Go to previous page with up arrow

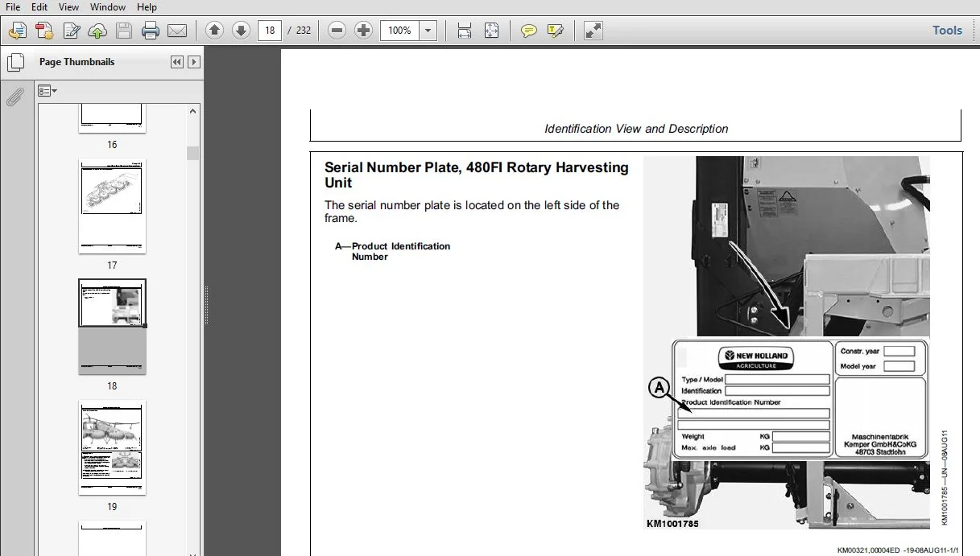(x=214, y=31)
